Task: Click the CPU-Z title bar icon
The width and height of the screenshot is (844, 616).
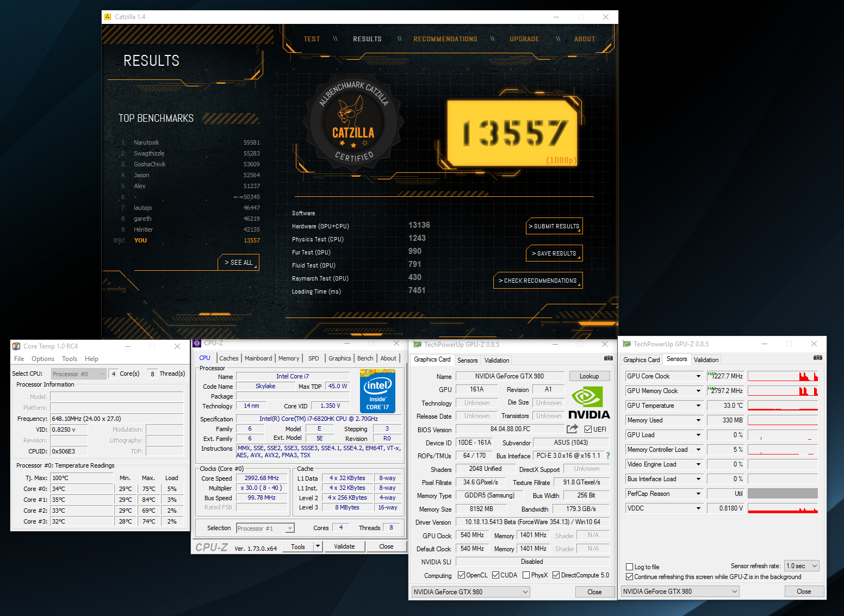Action: point(197,343)
